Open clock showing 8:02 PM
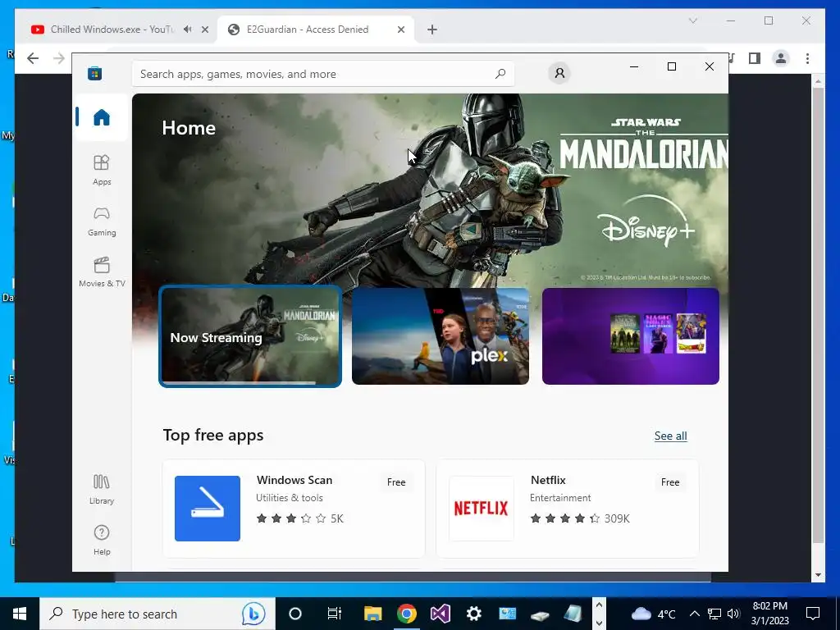840x630 pixels. [x=769, y=614]
